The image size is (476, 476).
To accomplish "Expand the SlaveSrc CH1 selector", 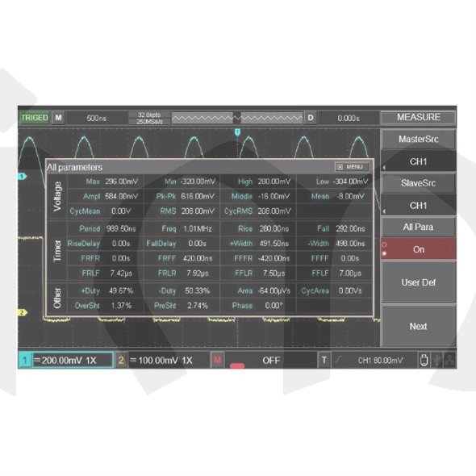I will click(x=419, y=206).
